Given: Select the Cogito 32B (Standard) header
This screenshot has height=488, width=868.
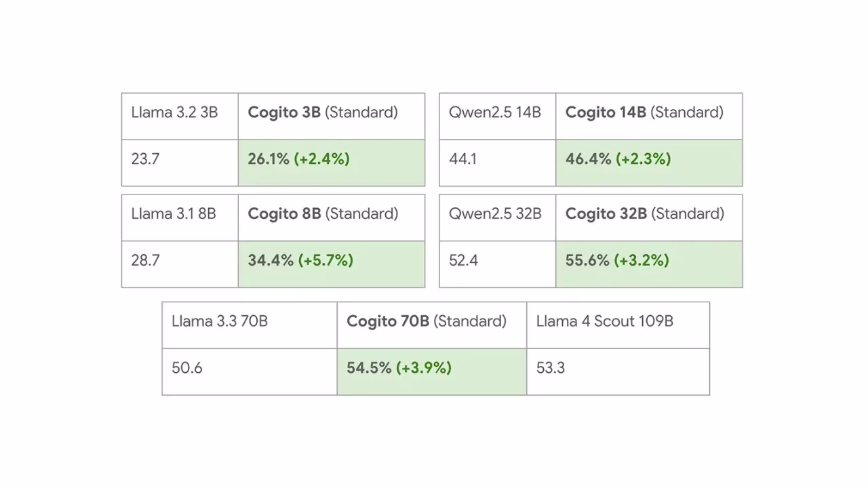Looking at the screenshot, I should (x=649, y=218).
